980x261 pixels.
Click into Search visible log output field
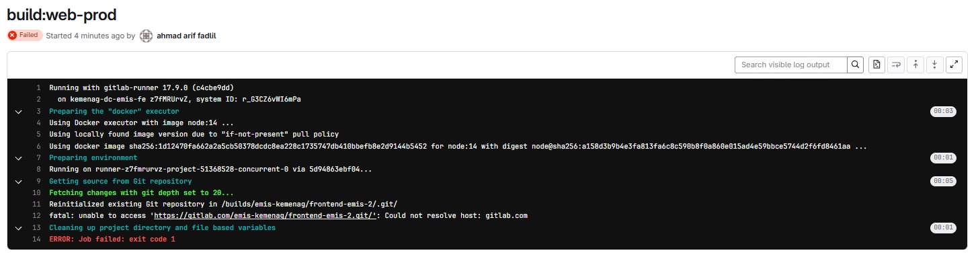pos(790,65)
